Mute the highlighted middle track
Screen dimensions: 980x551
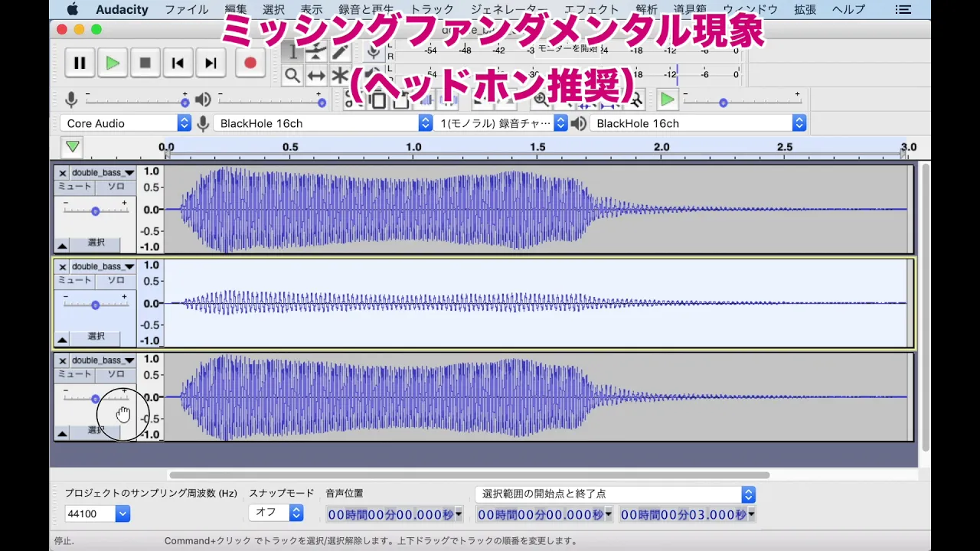pos(75,281)
